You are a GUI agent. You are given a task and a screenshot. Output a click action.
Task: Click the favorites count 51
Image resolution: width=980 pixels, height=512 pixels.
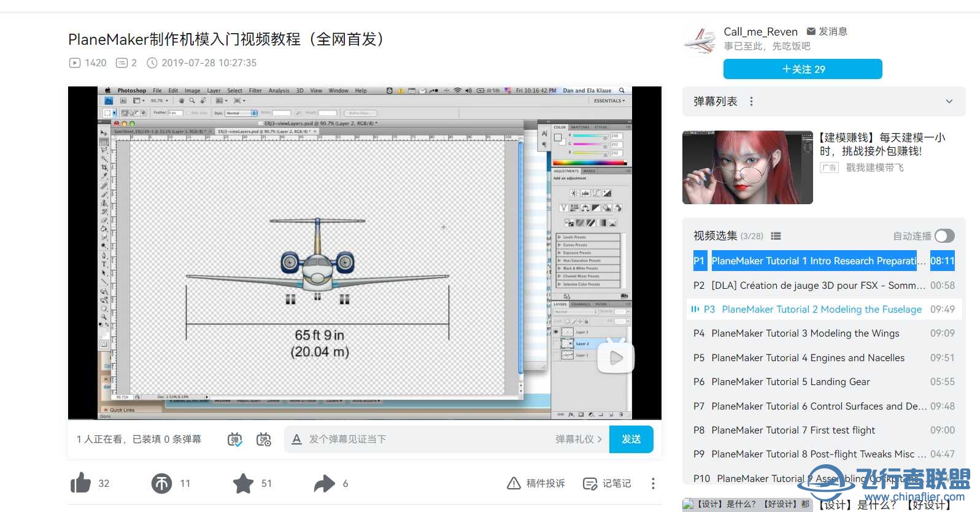coord(266,483)
